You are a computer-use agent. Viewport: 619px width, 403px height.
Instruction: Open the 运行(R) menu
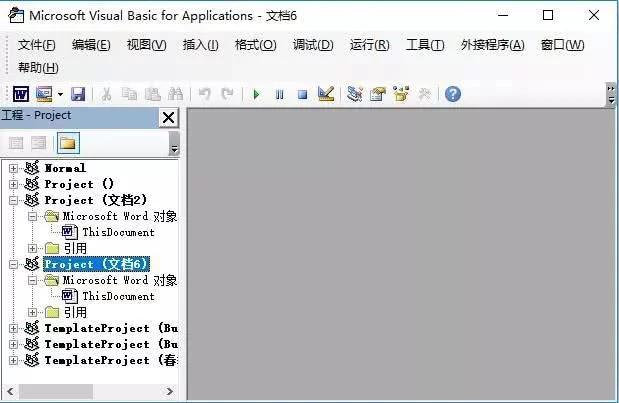click(x=370, y=45)
